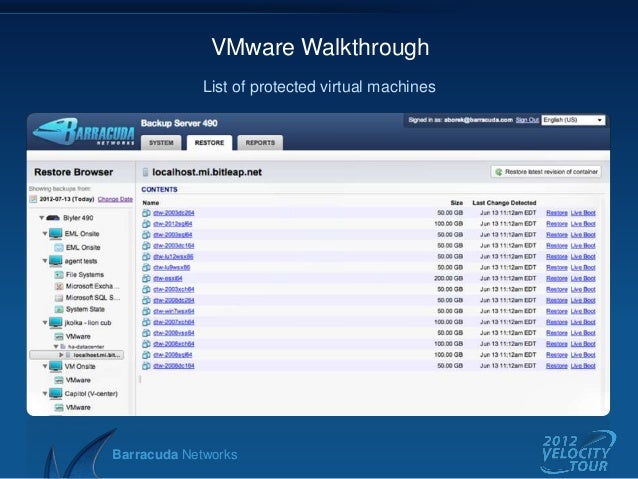Screen dimensions: 638x479
Task: Switch to the RESTORE tab
Action: [x=209, y=143]
